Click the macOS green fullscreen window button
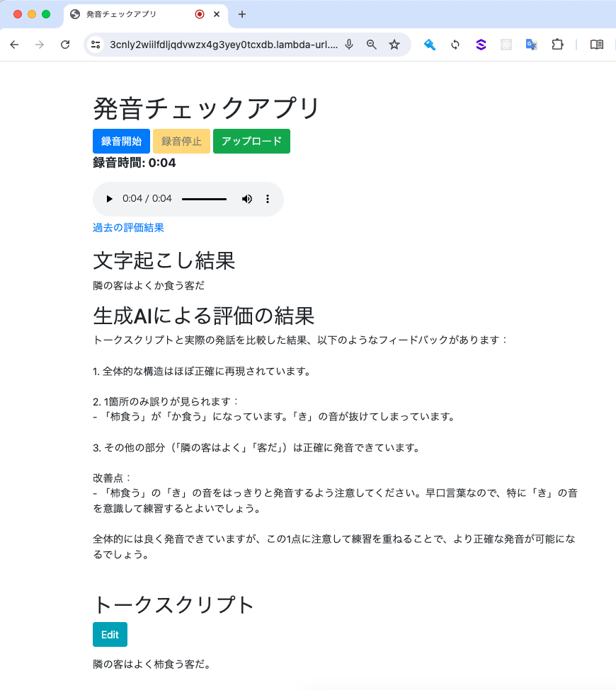 [46, 14]
